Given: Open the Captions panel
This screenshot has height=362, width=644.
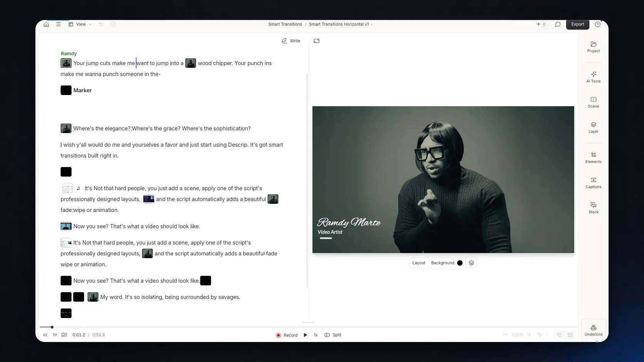Looking at the screenshot, I should point(593,183).
